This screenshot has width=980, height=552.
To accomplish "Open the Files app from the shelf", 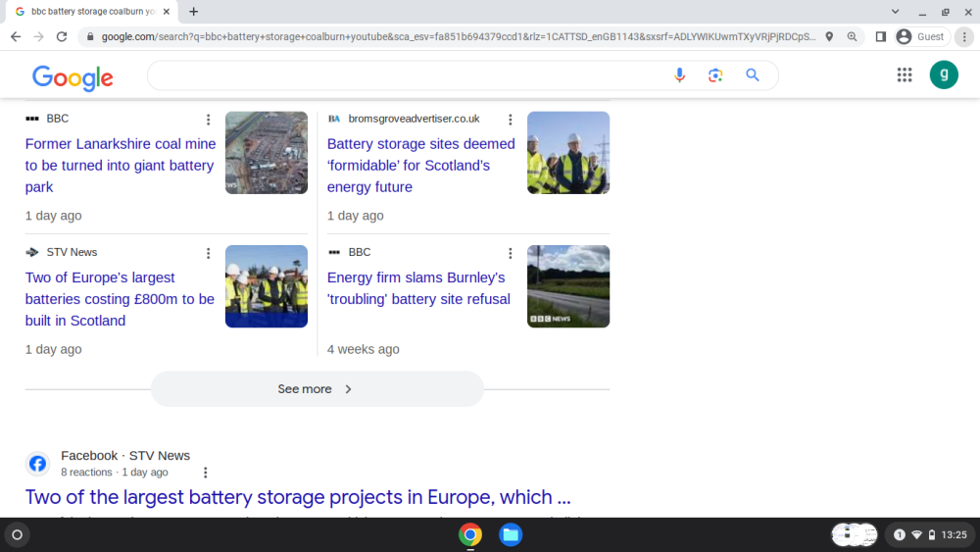I will pos(511,534).
